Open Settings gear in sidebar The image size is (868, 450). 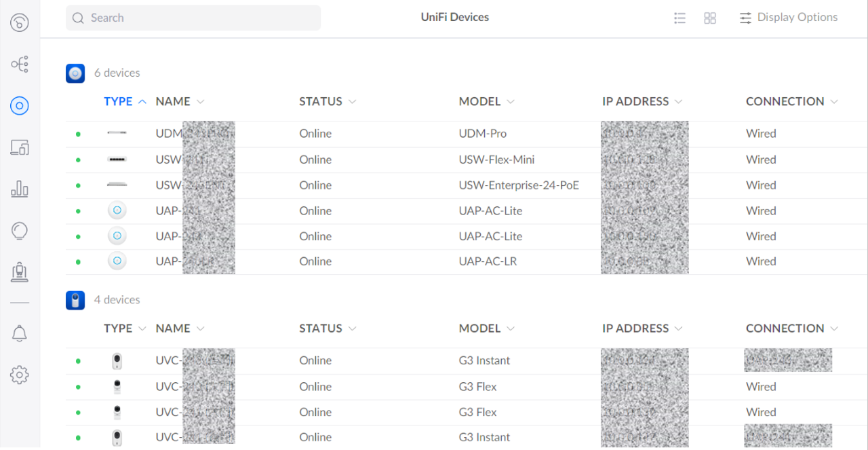tap(20, 375)
